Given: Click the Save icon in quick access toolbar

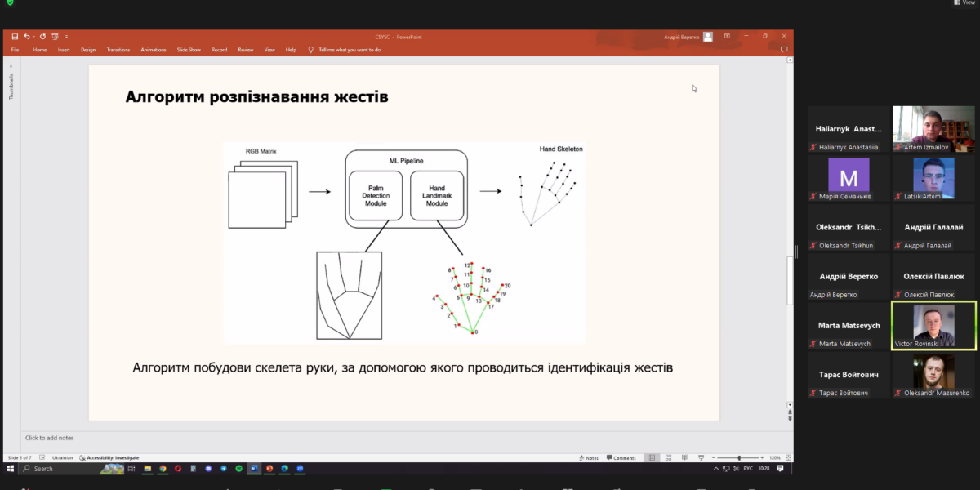Looking at the screenshot, I should click(15, 37).
